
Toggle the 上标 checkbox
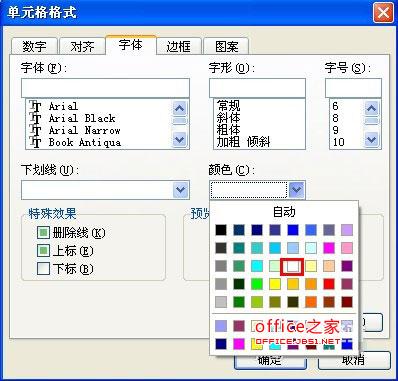pyautogui.click(x=43, y=251)
